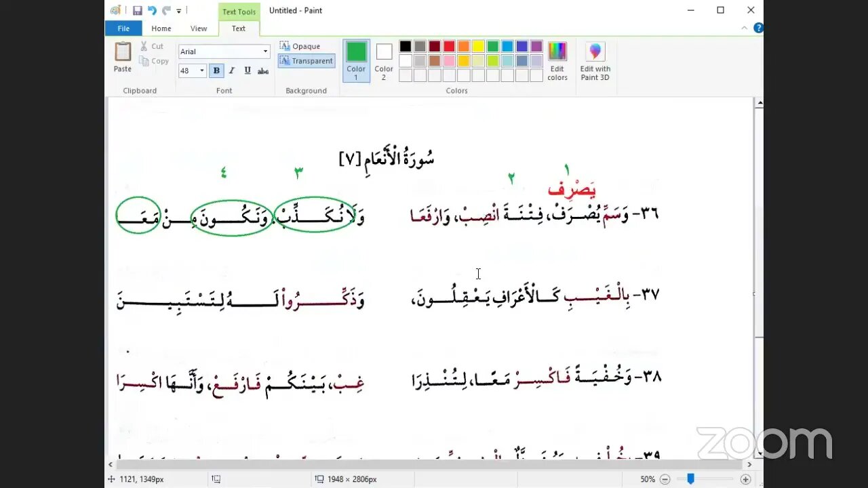This screenshot has height=488, width=868.
Task: Pick the pink color swatch
Action: 449,61
